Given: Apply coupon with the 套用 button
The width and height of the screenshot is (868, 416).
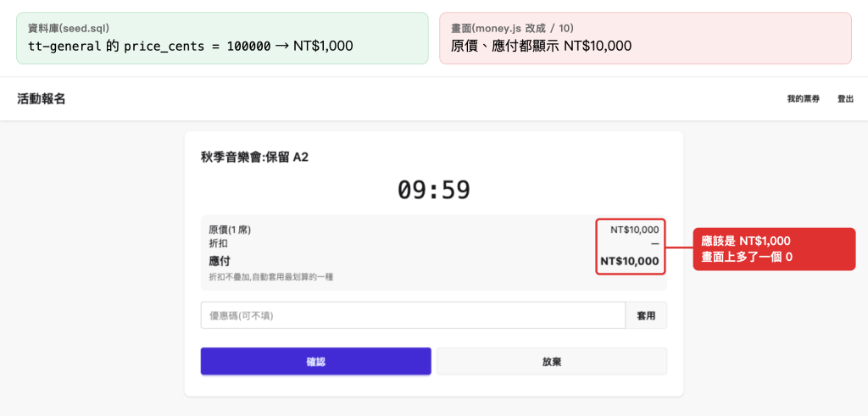Looking at the screenshot, I should coord(646,315).
